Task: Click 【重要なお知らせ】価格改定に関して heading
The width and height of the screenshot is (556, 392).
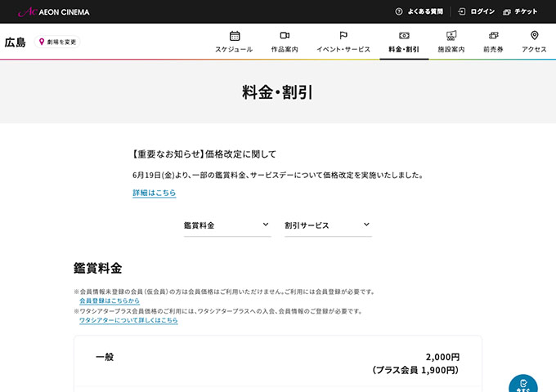Action: click(204, 154)
